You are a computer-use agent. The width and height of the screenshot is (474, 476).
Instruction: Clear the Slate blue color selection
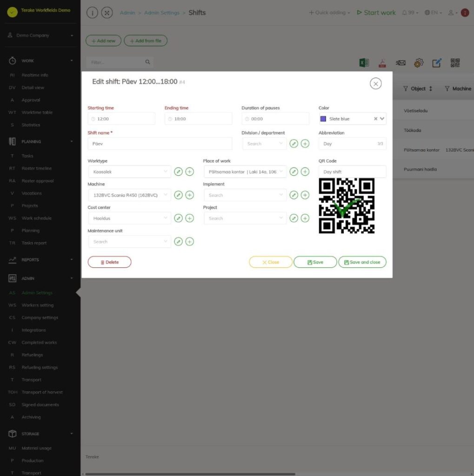375,119
